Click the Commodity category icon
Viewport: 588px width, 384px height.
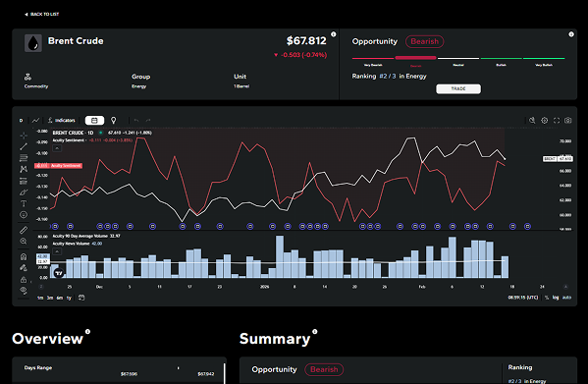pos(27,77)
